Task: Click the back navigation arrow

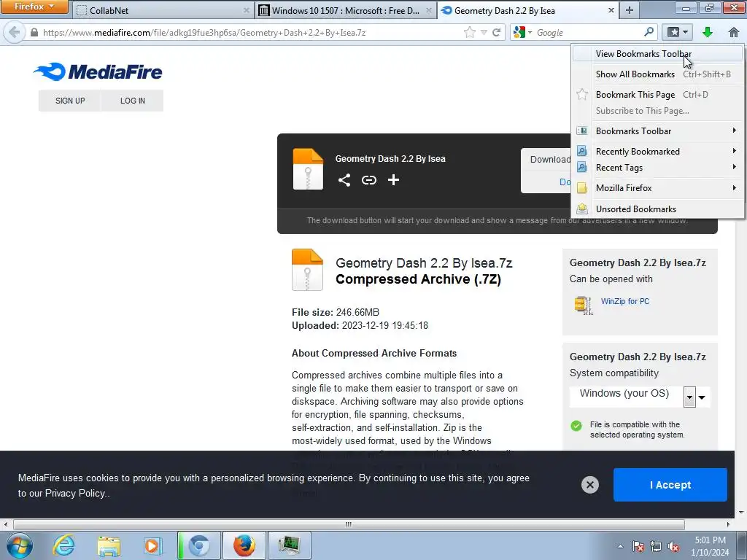Action: click(15, 32)
